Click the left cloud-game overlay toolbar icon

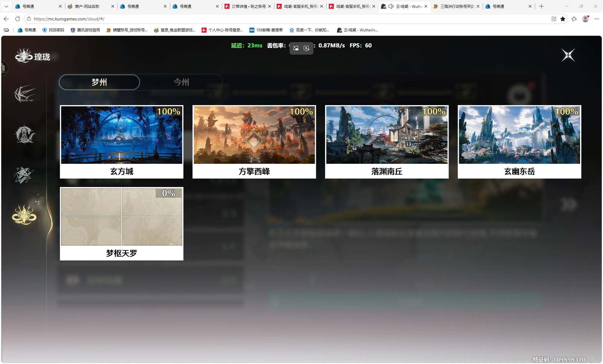pos(296,48)
